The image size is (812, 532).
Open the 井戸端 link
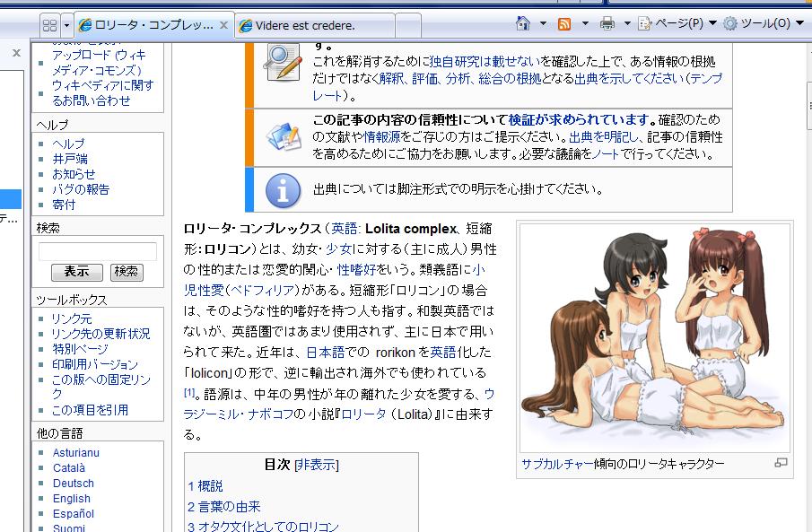coord(70,159)
